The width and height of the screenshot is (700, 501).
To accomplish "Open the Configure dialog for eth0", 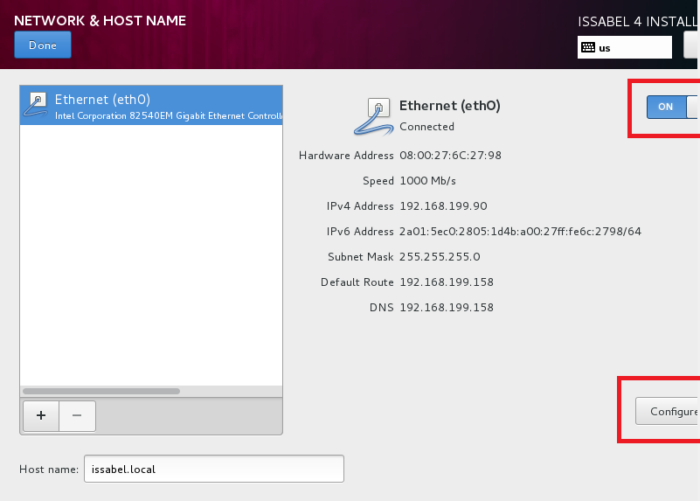I will [666, 411].
